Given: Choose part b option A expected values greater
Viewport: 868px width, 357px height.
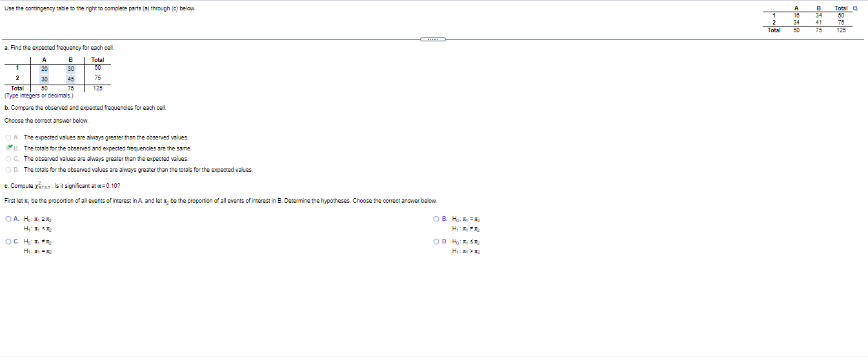Looking at the screenshot, I should pos(8,138).
